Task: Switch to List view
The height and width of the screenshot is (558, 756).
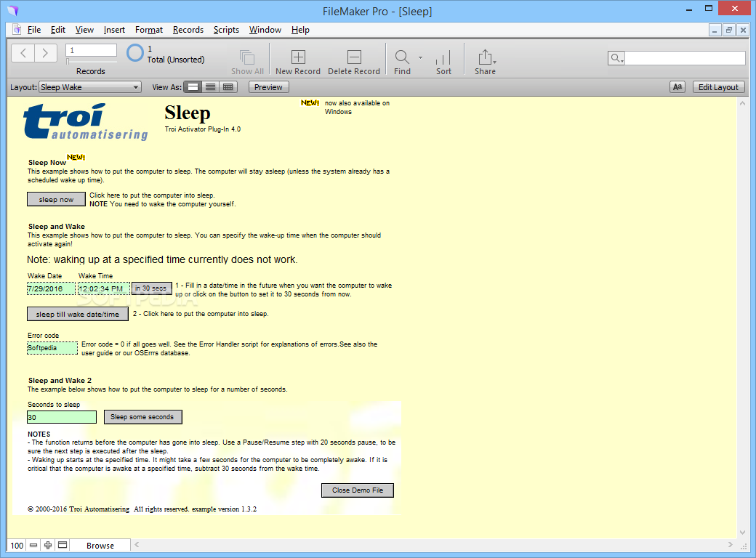Action: coord(210,87)
